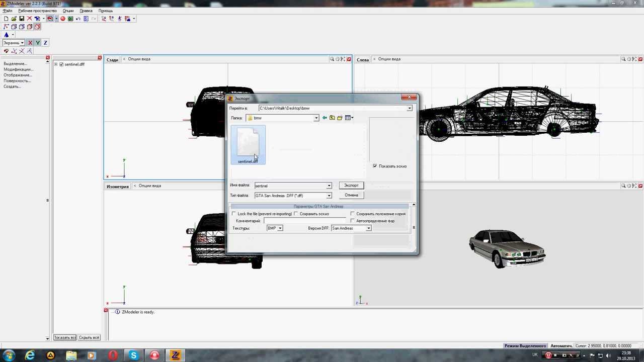
Task: Open Internet Explorer from the taskbar
Action: [x=30, y=355]
